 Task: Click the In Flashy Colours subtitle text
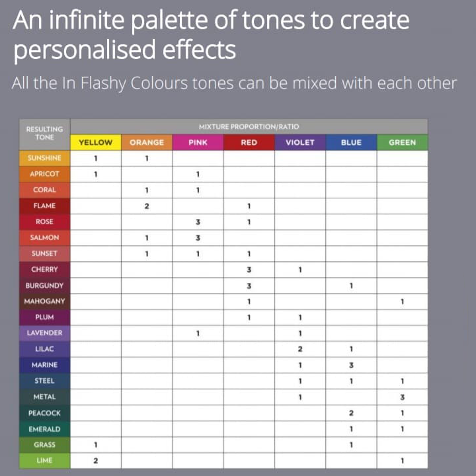pyautogui.click(x=234, y=83)
